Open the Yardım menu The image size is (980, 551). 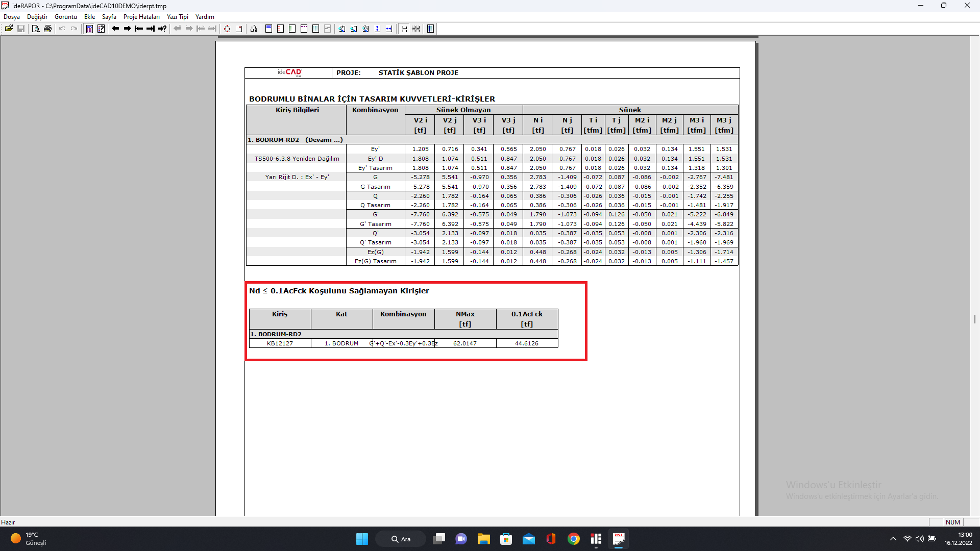[x=205, y=17]
